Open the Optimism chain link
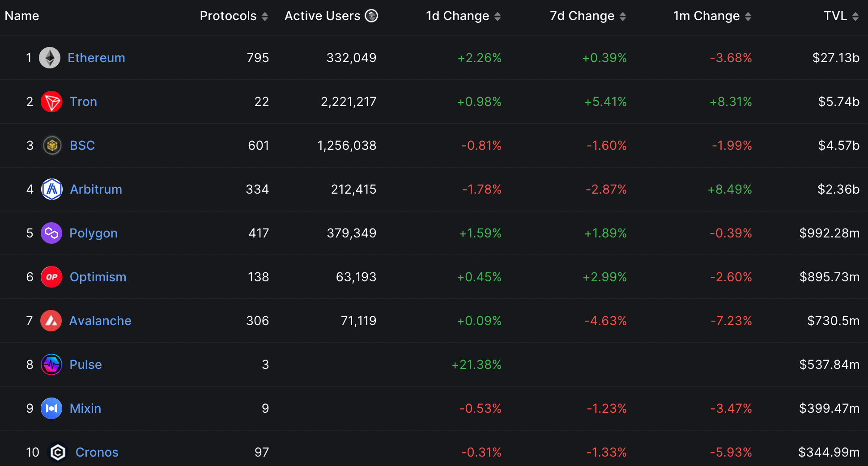 [98, 277]
